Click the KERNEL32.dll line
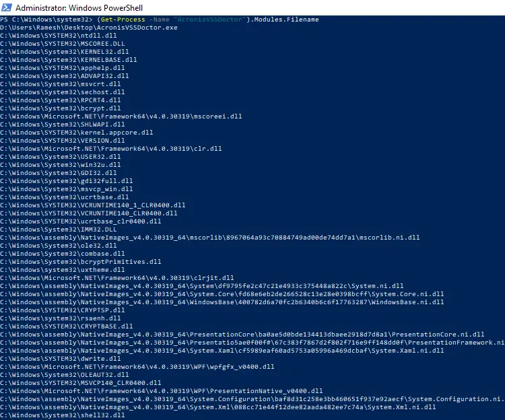This screenshot has width=505, height=420. (65, 52)
